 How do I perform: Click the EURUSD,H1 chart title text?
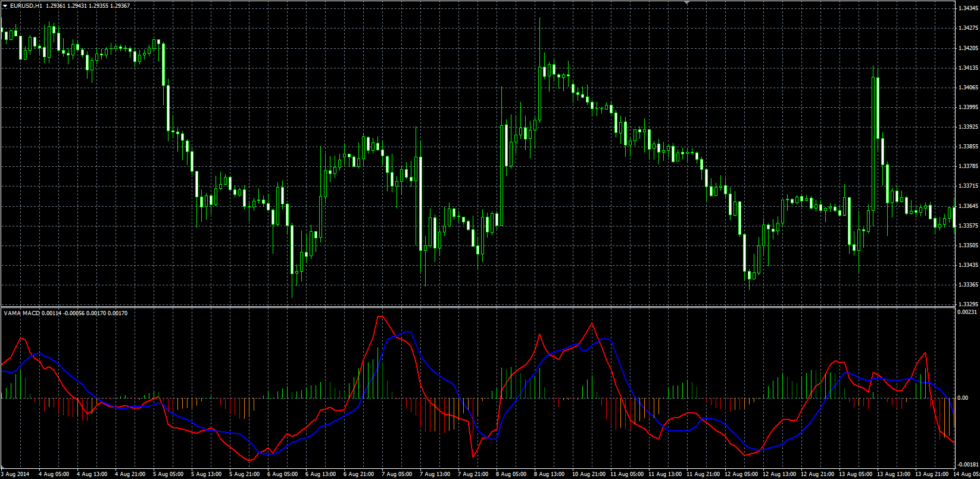pos(26,5)
